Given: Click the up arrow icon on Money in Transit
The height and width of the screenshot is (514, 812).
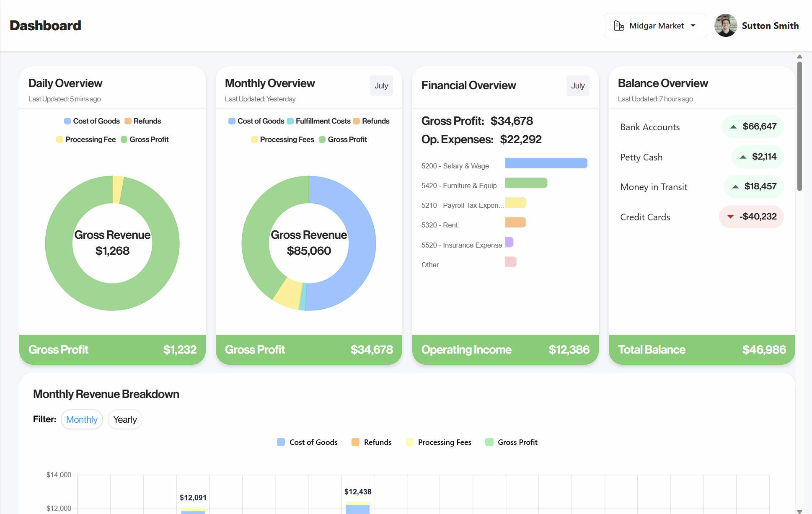Looking at the screenshot, I should (x=735, y=187).
